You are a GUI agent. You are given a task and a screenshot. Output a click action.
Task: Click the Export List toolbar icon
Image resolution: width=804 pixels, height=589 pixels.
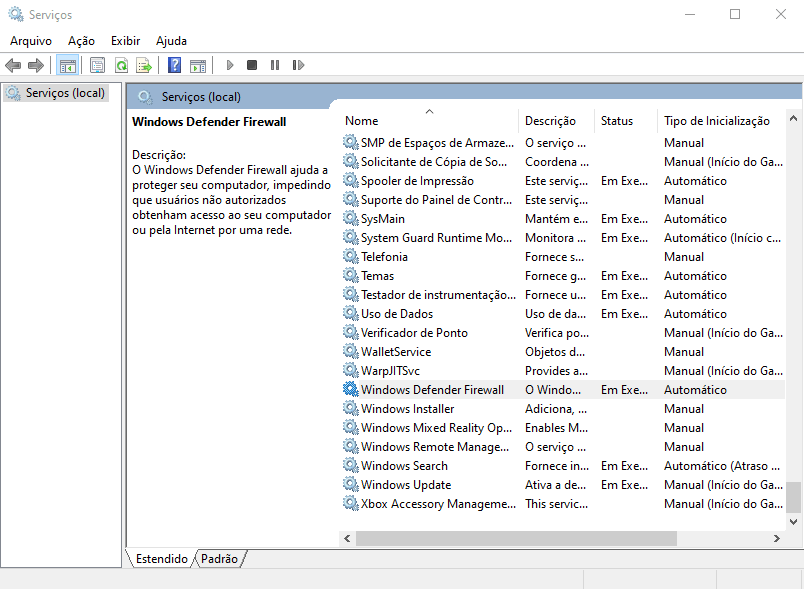(x=144, y=65)
